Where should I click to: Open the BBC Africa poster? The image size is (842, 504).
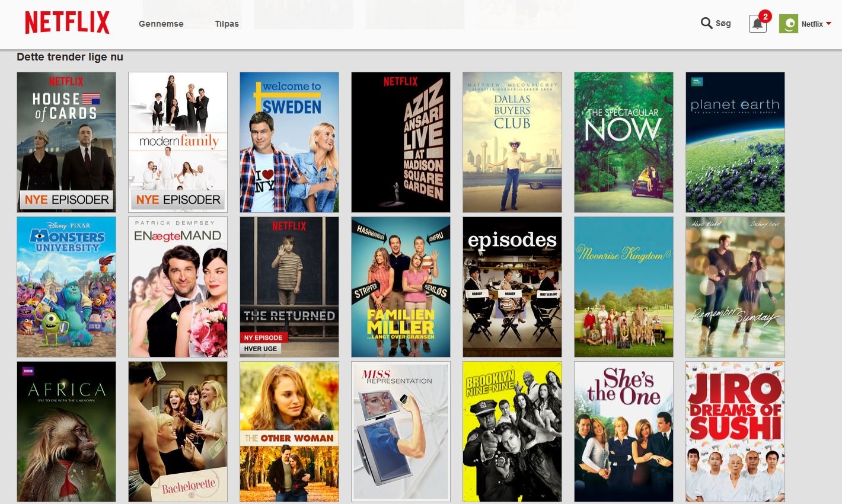tap(66, 432)
